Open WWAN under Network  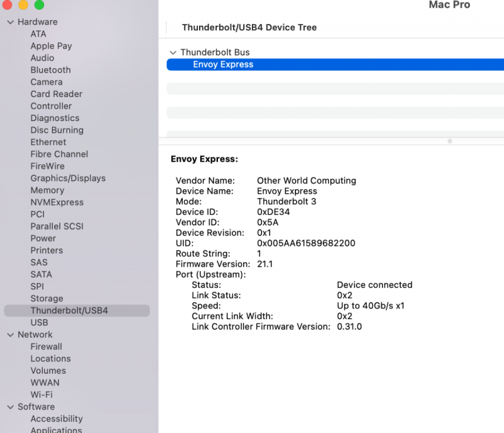(45, 383)
